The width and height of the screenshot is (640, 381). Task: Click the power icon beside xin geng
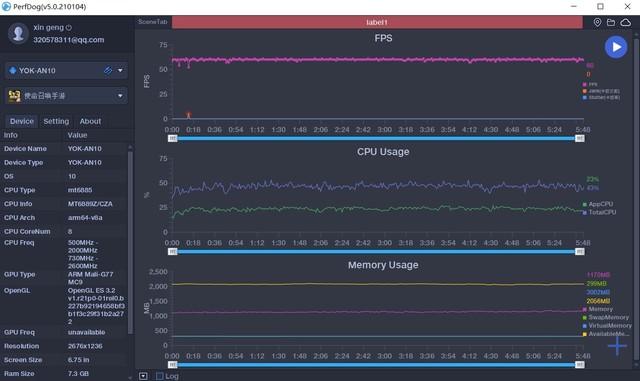[69, 28]
